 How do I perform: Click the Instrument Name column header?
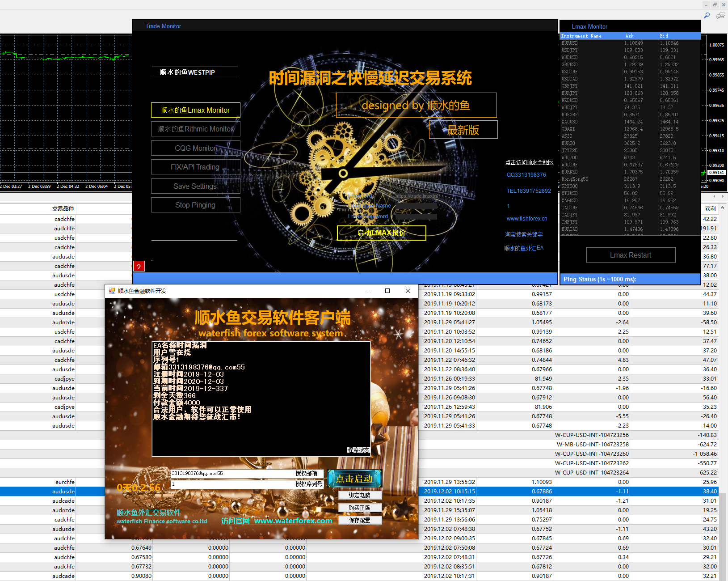(x=581, y=36)
